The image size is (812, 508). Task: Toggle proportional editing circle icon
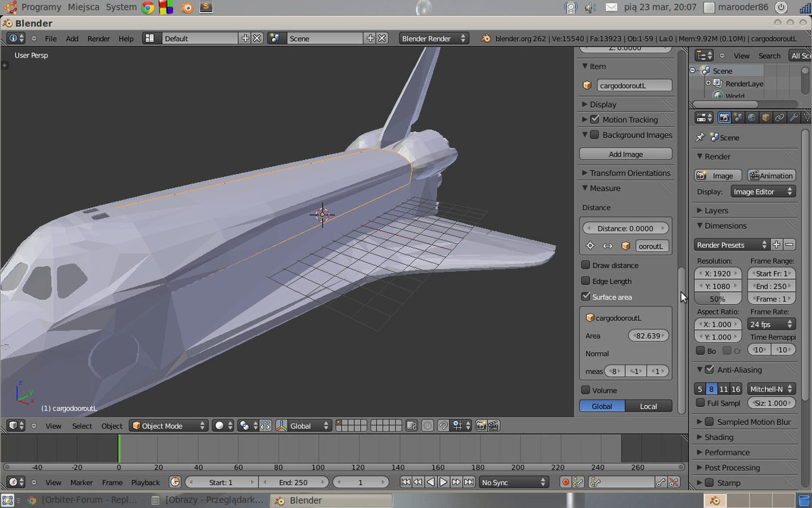point(428,426)
